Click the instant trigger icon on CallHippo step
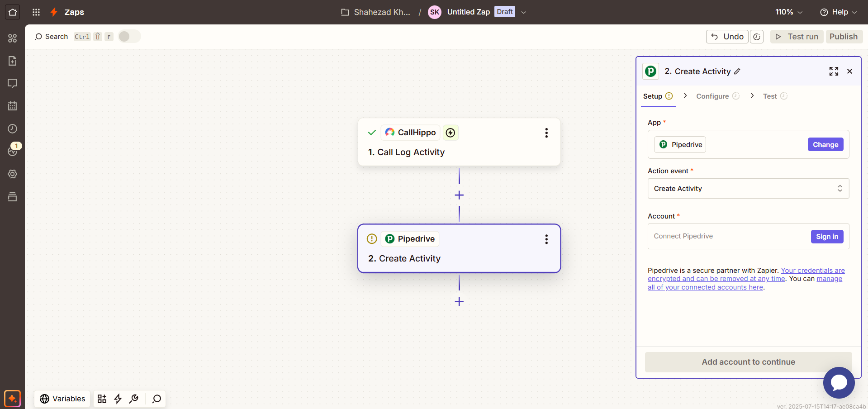This screenshot has width=868, height=409. tap(451, 133)
